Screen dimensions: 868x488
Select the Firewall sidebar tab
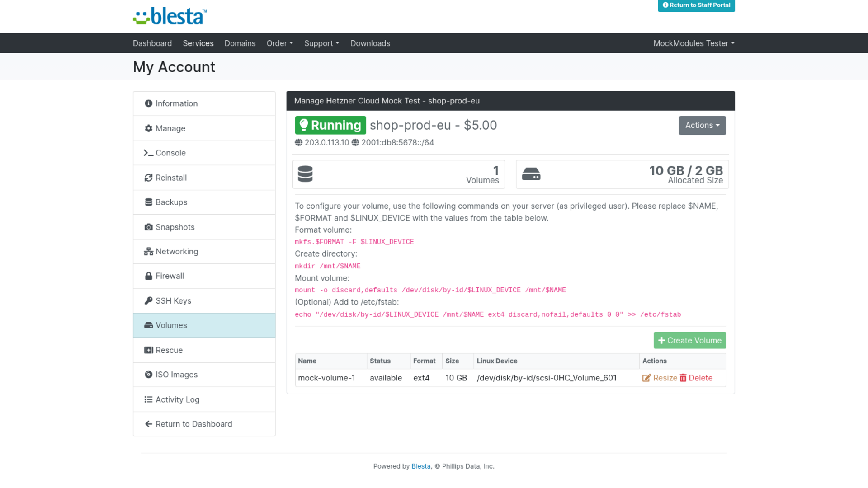coord(204,276)
